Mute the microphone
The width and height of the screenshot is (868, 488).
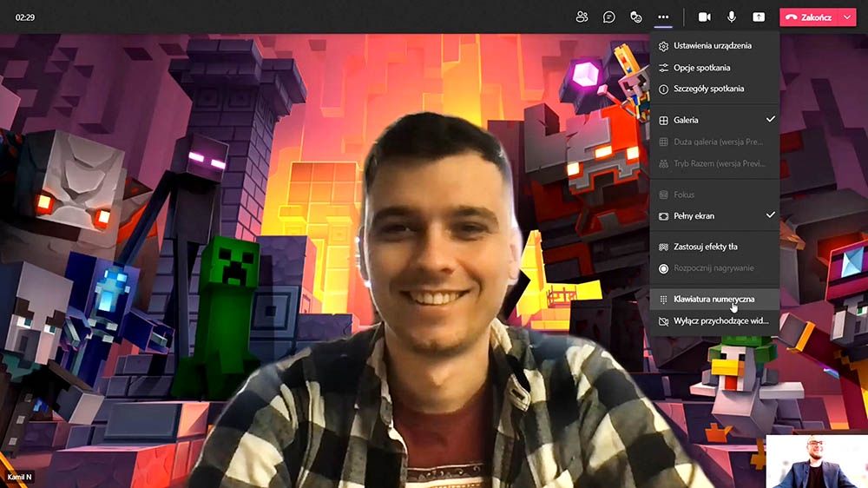[x=731, y=17]
